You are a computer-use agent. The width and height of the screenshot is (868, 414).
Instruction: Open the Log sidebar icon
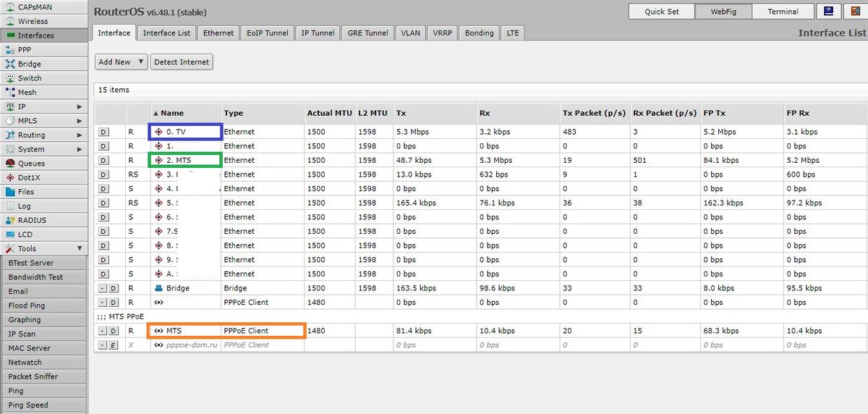10,206
